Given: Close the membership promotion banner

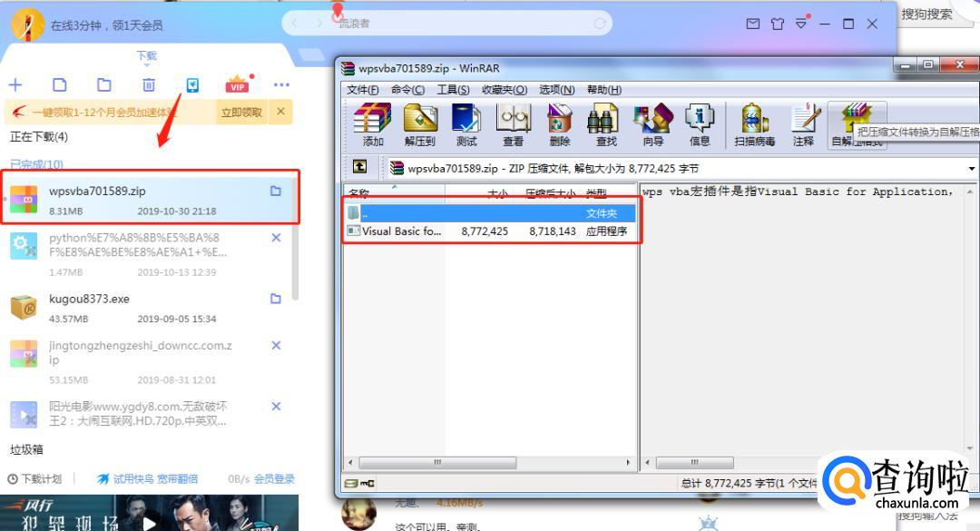Looking at the screenshot, I should [x=280, y=112].
